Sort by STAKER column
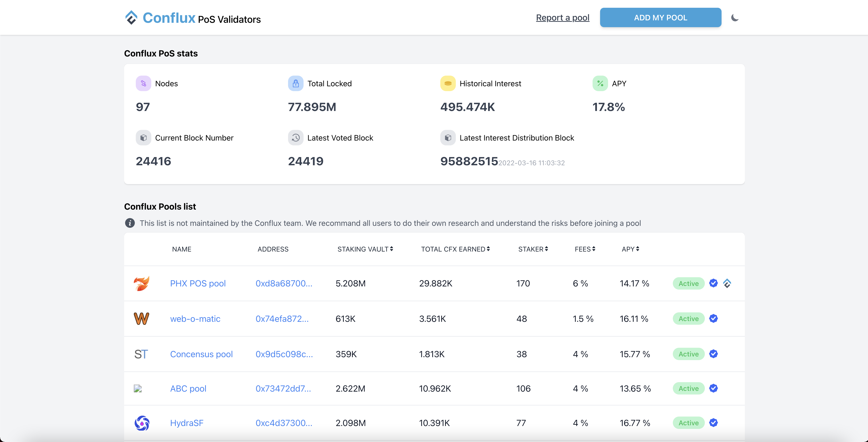The image size is (868, 442). click(533, 249)
